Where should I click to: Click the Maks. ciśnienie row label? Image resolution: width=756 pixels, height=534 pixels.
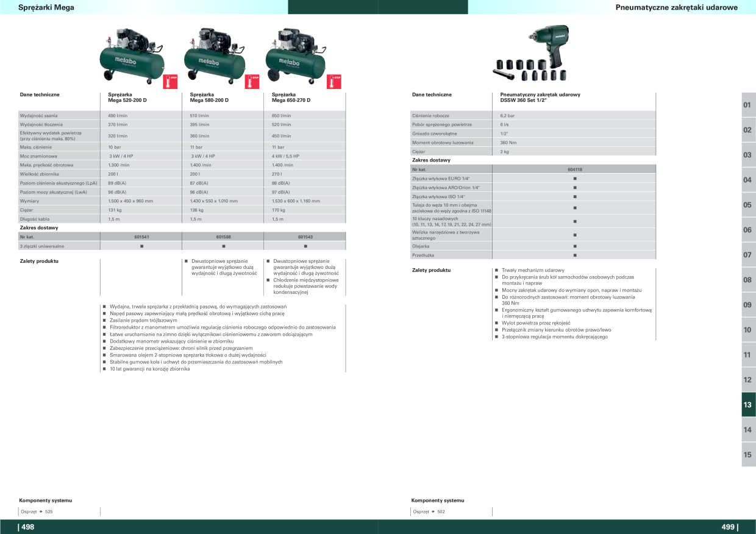point(35,147)
